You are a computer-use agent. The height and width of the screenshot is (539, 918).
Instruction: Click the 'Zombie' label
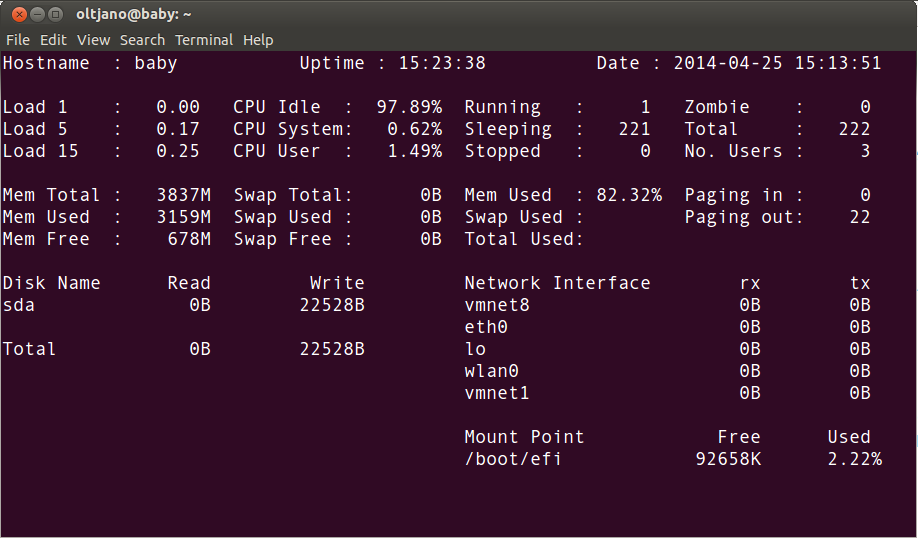point(717,107)
